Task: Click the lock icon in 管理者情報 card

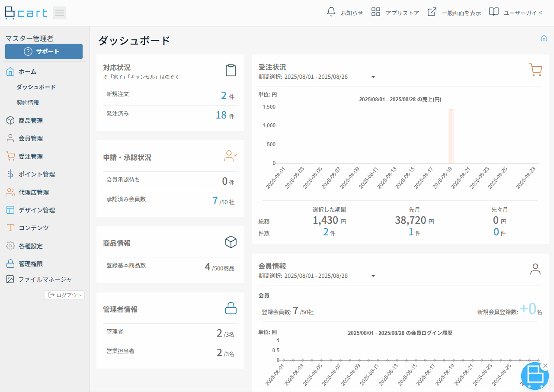Action: pos(231,308)
